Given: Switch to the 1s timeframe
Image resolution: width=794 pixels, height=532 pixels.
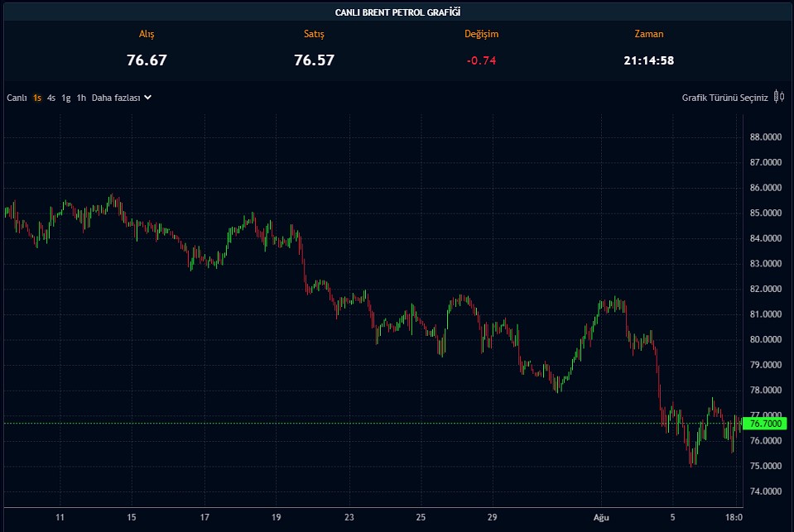Looking at the screenshot, I should (x=37, y=98).
